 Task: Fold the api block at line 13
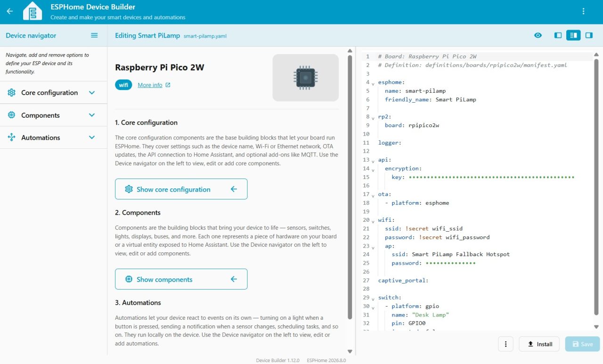click(373, 161)
